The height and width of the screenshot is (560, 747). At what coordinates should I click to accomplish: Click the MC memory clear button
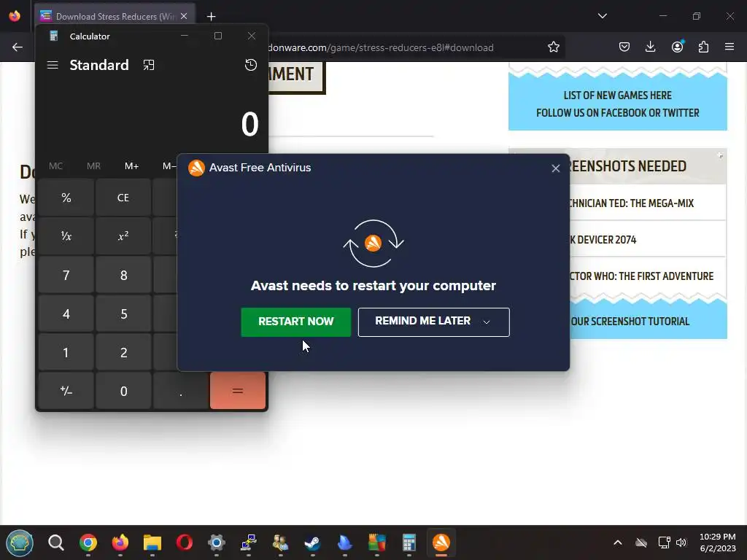[55, 166]
